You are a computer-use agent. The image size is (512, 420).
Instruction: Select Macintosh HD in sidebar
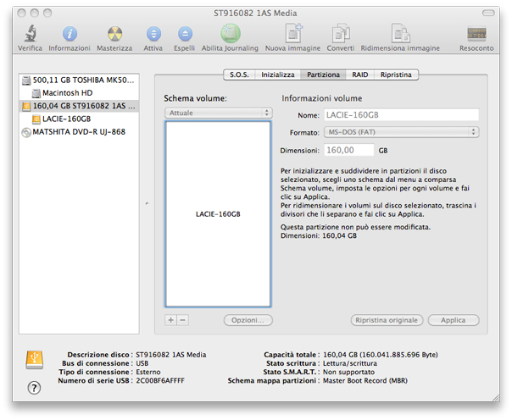click(67, 92)
